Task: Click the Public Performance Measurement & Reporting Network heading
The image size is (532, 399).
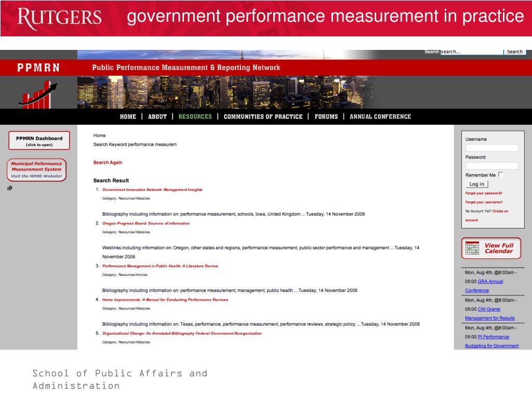Action: coord(187,68)
